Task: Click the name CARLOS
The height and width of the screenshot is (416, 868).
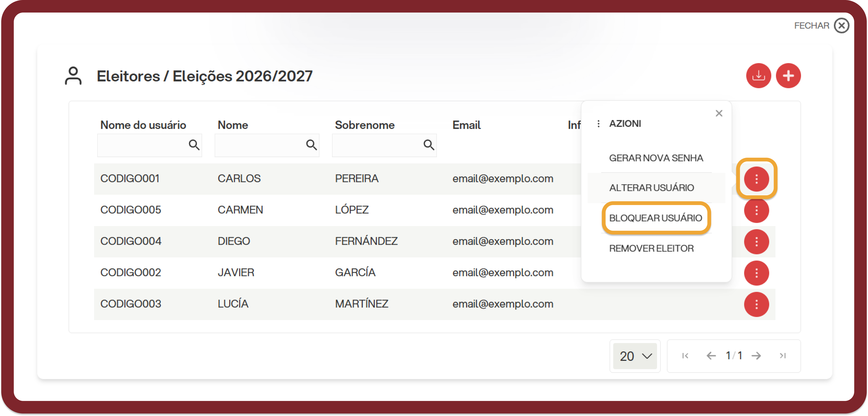Action: point(239,179)
